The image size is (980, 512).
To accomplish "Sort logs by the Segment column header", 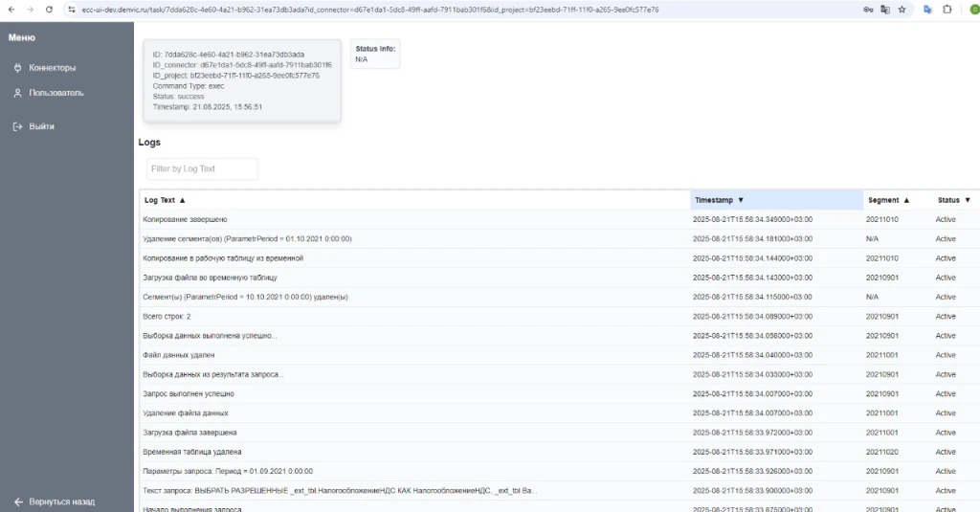I will [888, 200].
